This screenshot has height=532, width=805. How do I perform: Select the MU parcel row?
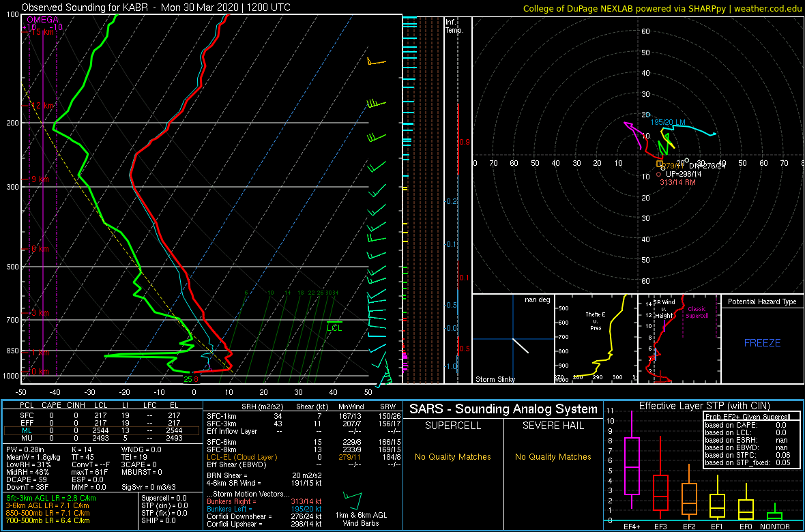(x=101, y=439)
